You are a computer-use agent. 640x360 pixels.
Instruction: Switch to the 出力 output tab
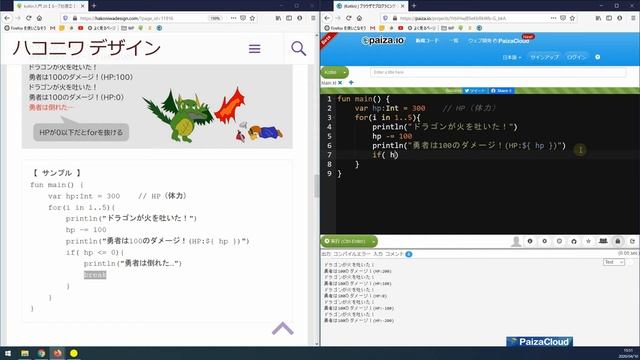(326, 254)
